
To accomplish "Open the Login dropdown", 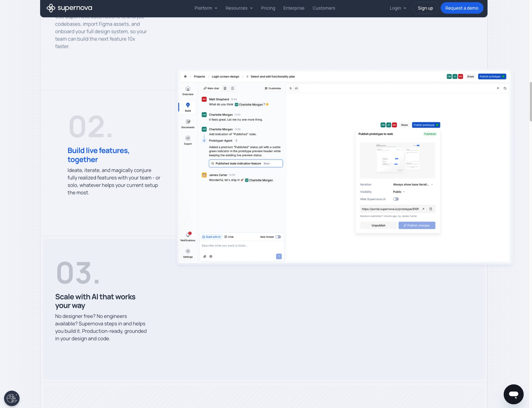I will click(x=398, y=8).
